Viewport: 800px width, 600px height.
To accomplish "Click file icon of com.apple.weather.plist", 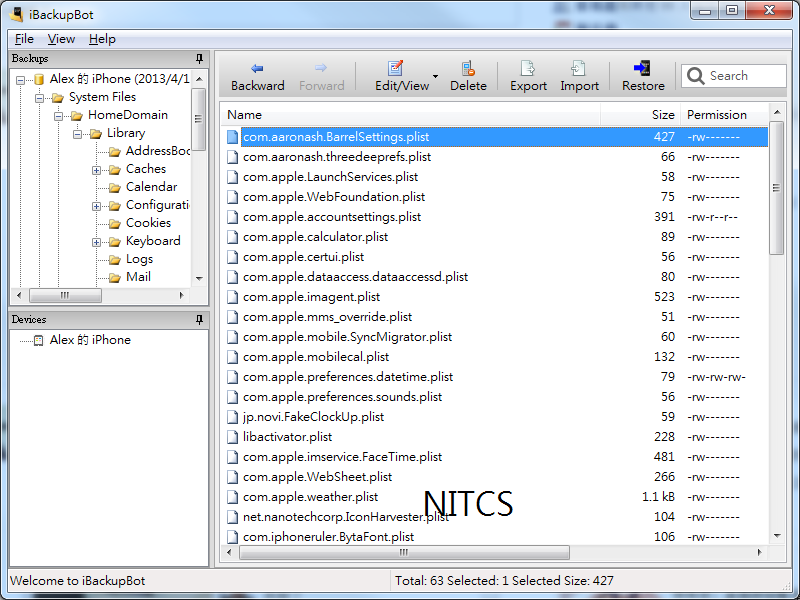I will coord(233,497).
